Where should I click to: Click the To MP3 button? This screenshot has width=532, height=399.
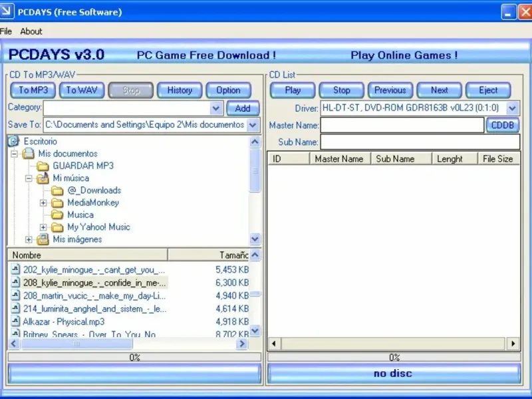33,90
